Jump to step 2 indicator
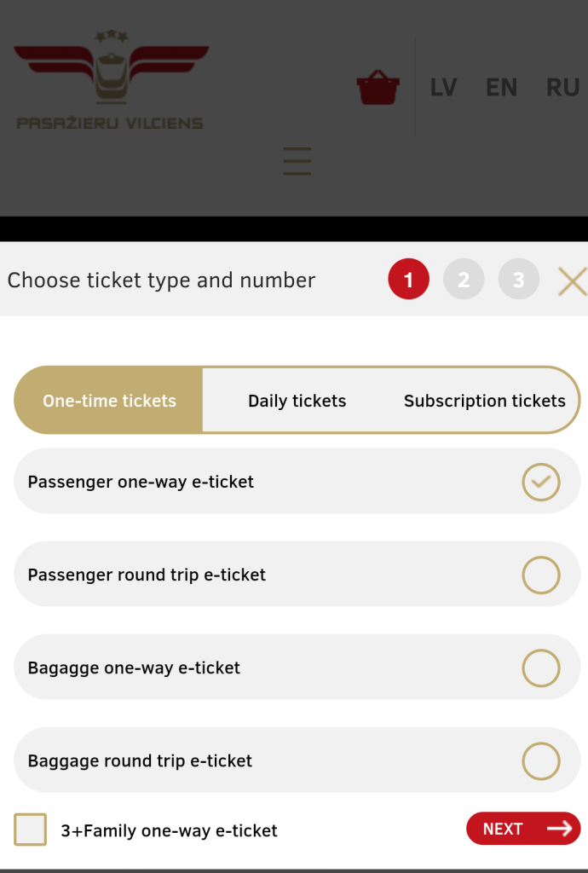 point(464,280)
